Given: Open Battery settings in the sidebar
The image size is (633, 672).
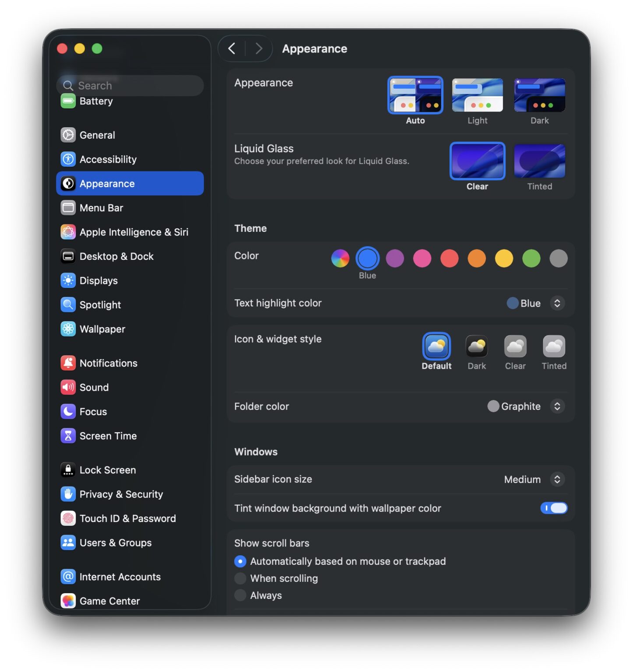Looking at the screenshot, I should tap(130, 101).
